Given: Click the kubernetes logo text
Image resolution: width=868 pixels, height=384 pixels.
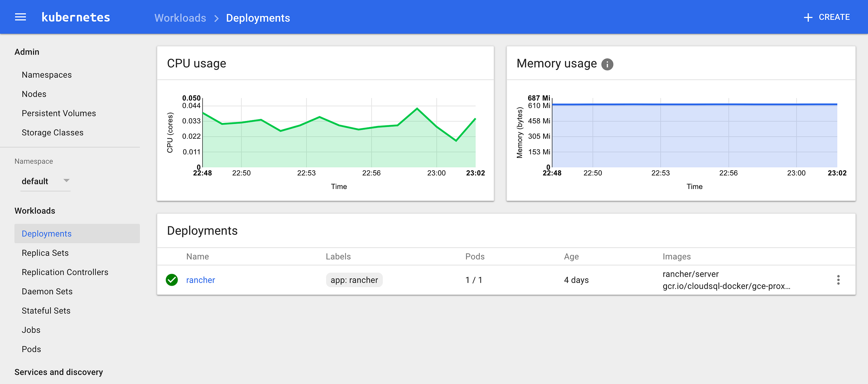Looking at the screenshot, I should 76,18.
